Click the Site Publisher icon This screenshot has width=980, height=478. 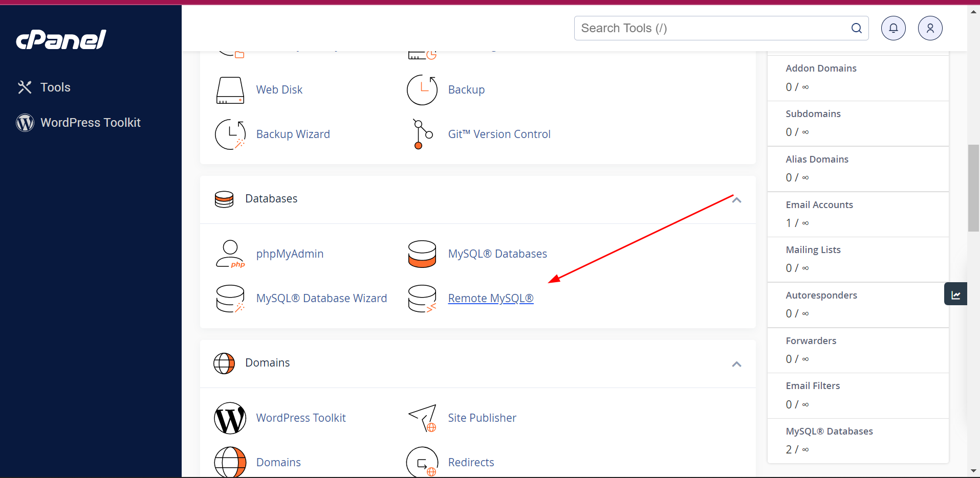[x=422, y=418]
